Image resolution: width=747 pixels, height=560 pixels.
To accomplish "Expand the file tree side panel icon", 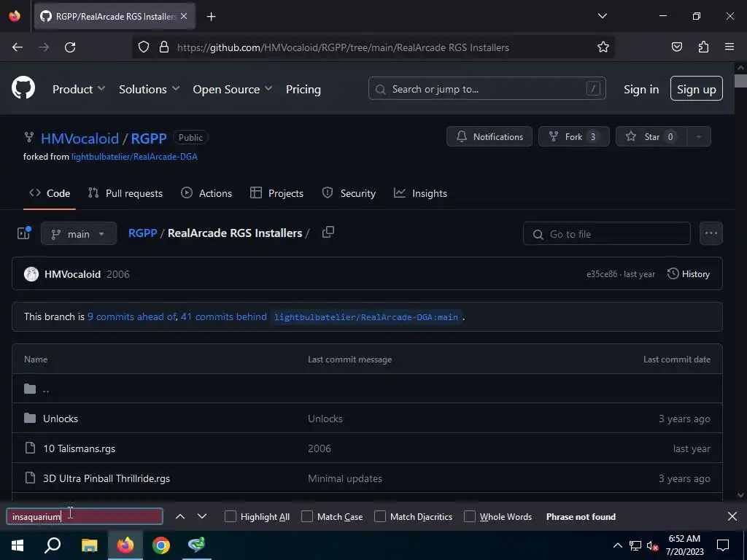I will pyautogui.click(x=24, y=233).
